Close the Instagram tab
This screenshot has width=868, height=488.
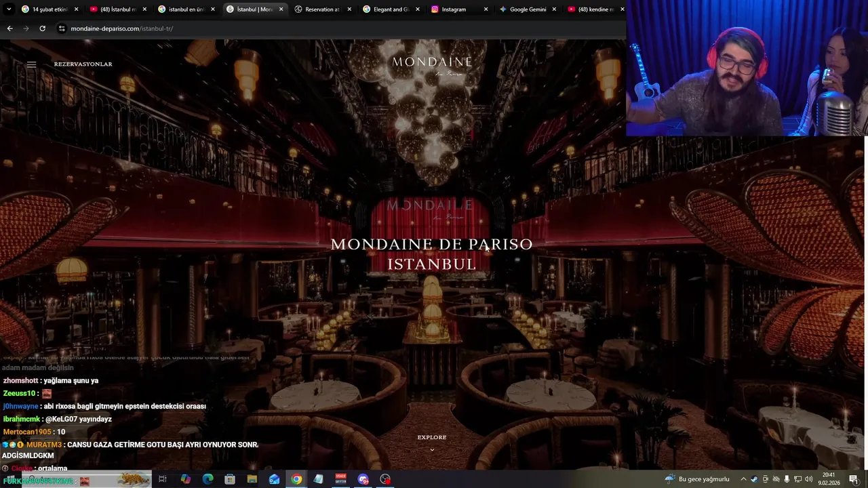click(486, 9)
